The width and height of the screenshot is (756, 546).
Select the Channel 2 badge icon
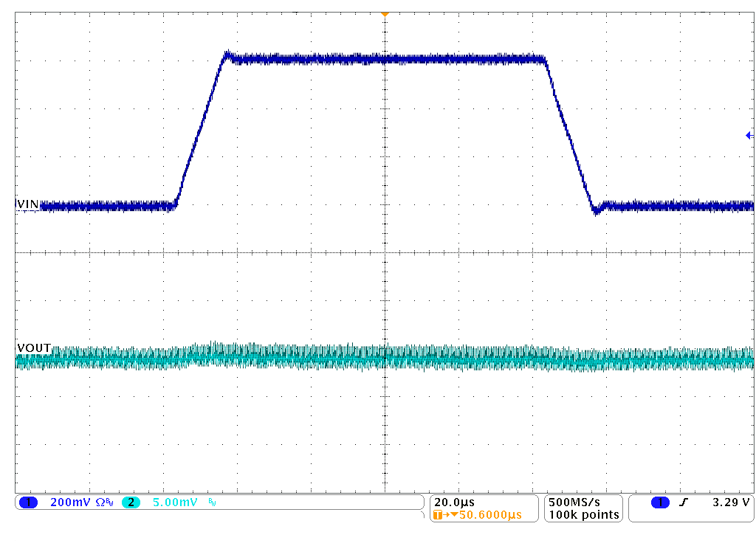pos(131,501)
